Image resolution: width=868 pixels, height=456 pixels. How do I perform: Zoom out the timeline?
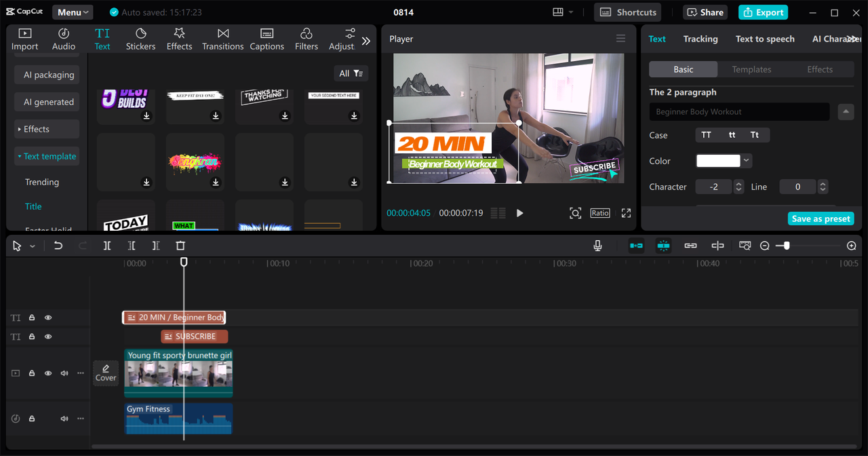click(765, 246)
